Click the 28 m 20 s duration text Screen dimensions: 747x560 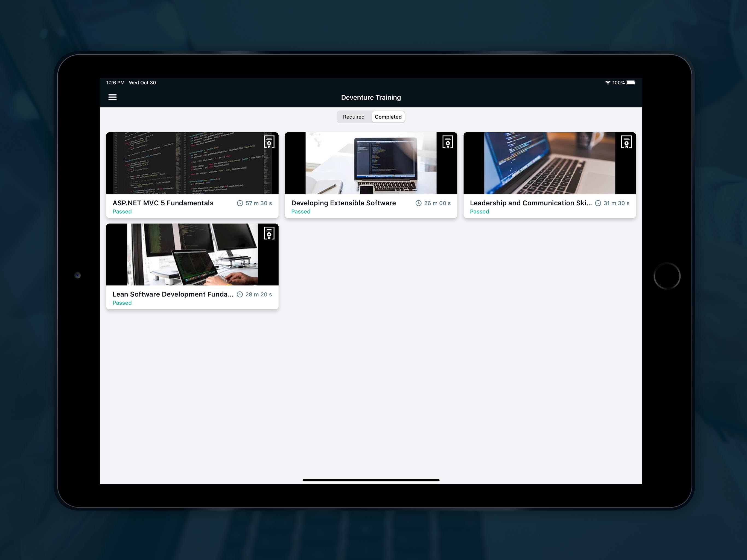[x=259, y=294]
